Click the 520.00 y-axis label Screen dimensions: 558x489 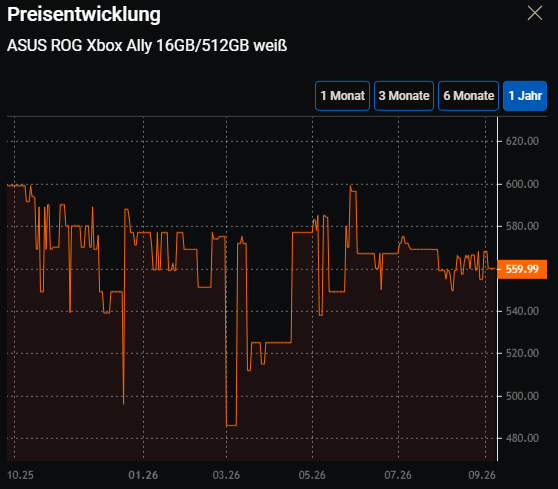pyautogui.click(x=522, y=353)
